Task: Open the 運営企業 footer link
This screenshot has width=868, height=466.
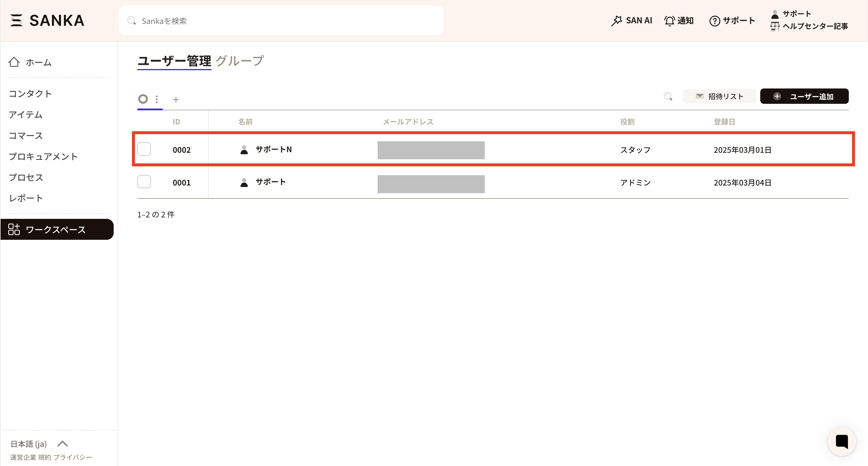Action: pyautogui.click(x=23, y=457)
